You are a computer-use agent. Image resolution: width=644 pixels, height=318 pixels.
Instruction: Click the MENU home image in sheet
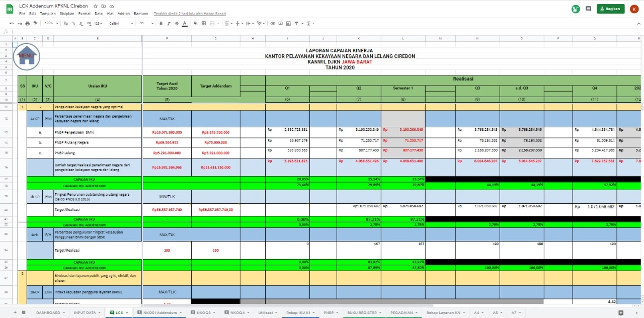(x=27, y=56)
